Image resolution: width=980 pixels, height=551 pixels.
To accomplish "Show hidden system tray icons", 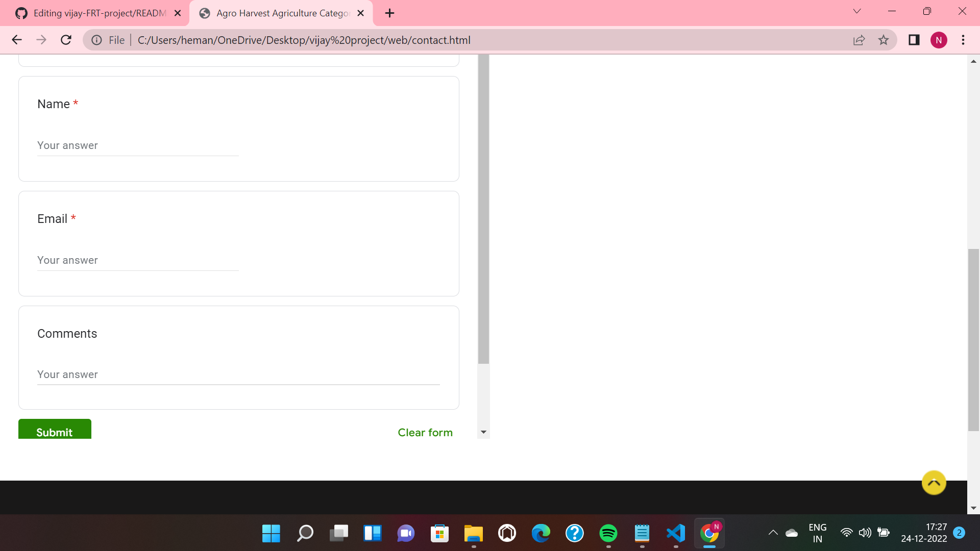I will pos(773,533).
